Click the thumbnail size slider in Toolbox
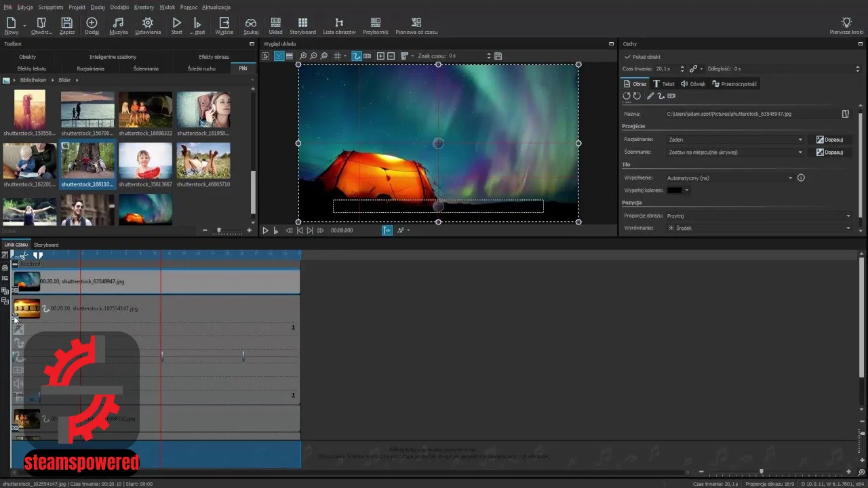Image resolution: width=868 pixels, height=488 pixels. coord(218,230)
